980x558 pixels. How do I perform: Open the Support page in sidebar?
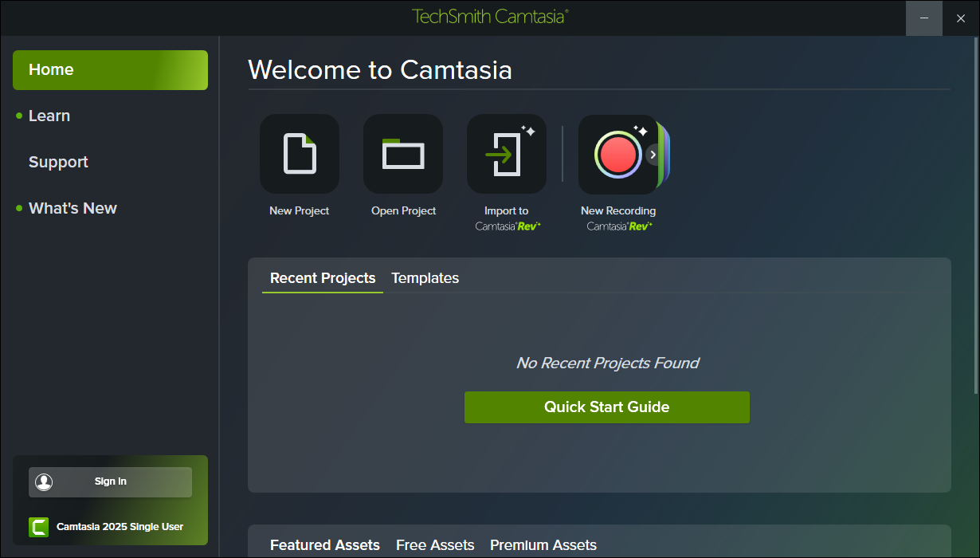pyautogui.click(x=58, y=163)
